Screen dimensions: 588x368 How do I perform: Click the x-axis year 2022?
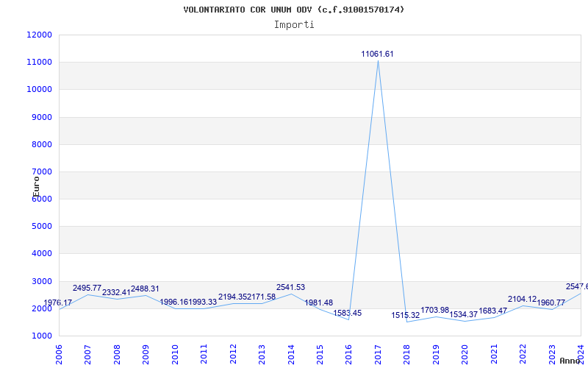tap(523, 355)
